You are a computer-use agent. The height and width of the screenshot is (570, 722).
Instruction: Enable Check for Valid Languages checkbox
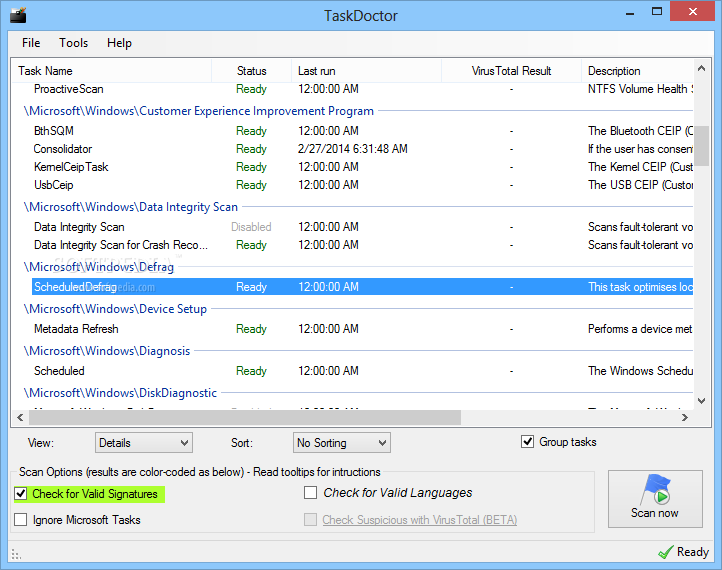coord(310,493)
